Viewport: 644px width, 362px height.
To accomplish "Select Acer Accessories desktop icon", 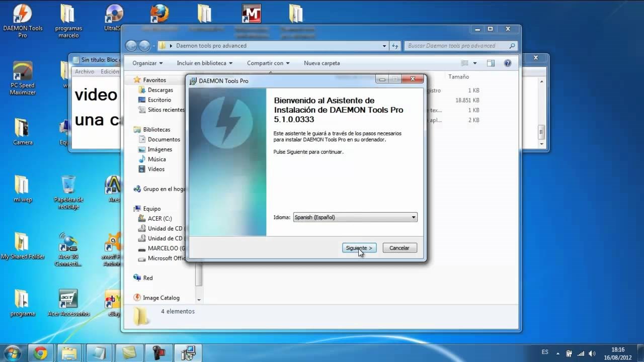I will coord(68,303).
